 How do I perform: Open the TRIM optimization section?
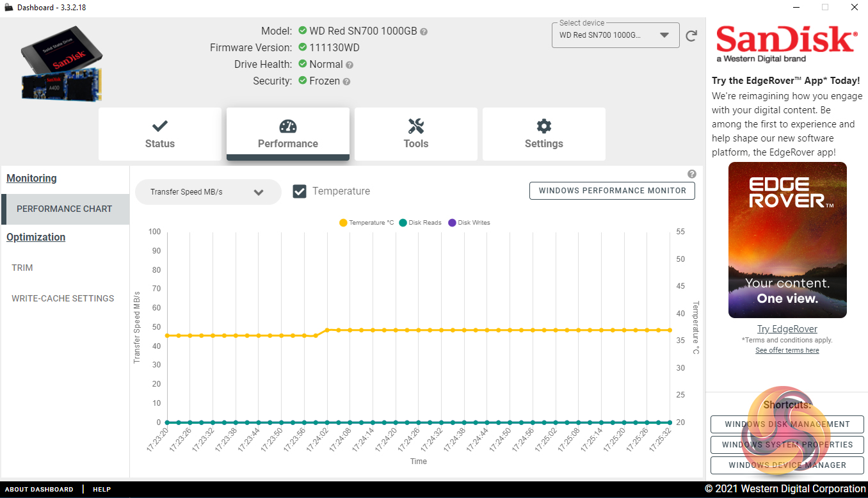22,268
